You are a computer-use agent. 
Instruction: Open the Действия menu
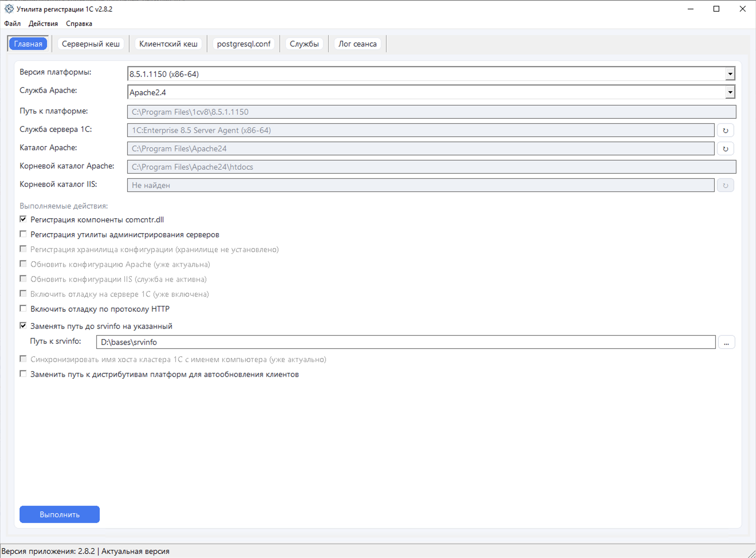coord(43,24)
